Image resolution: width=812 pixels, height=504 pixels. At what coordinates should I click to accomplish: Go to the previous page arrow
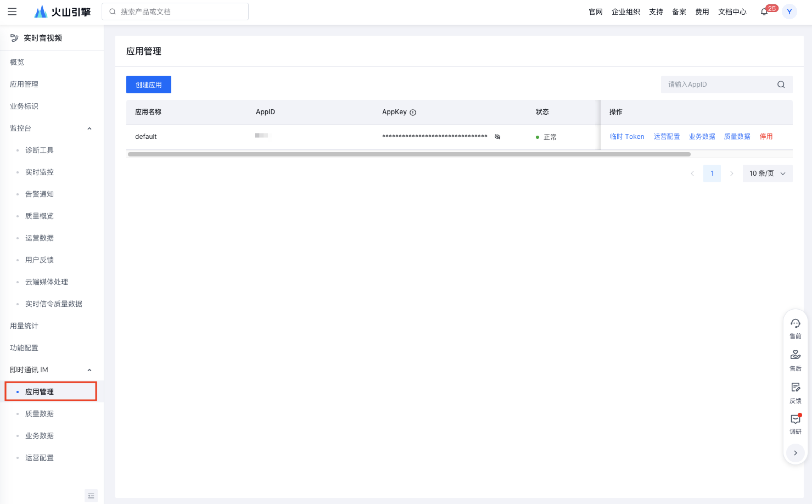(x=692, y=173)
